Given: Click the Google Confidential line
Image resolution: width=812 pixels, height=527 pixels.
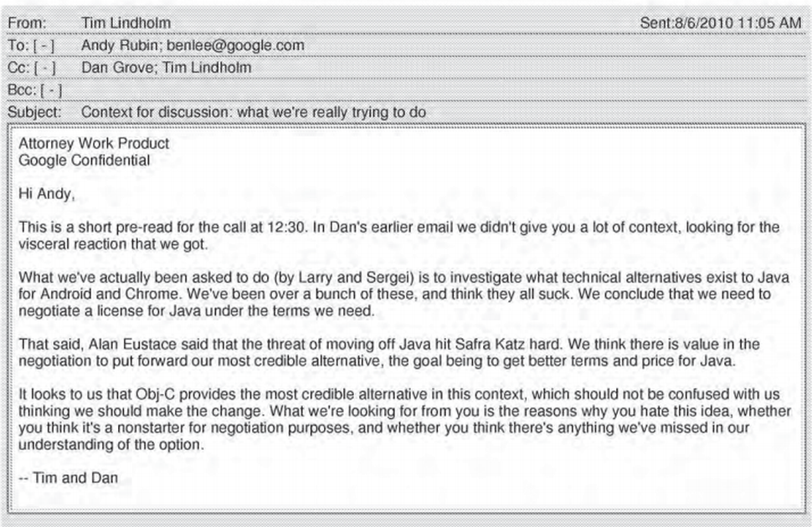Looking at the screenshot, I should (x=85, y=161).
